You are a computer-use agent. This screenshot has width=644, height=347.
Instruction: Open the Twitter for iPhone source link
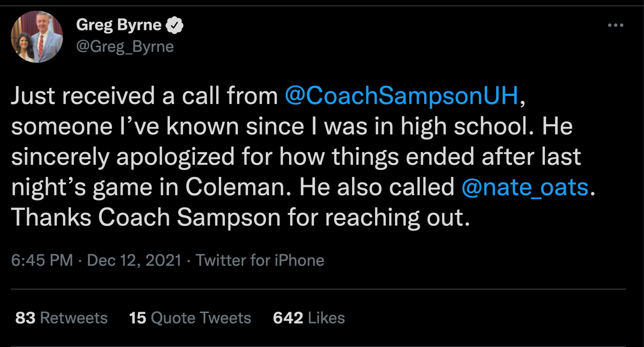(x=260, y=260)
